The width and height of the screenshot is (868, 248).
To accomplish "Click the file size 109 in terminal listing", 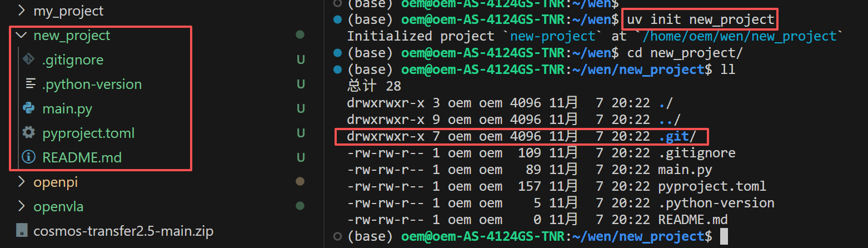I will tap(530, 153).
